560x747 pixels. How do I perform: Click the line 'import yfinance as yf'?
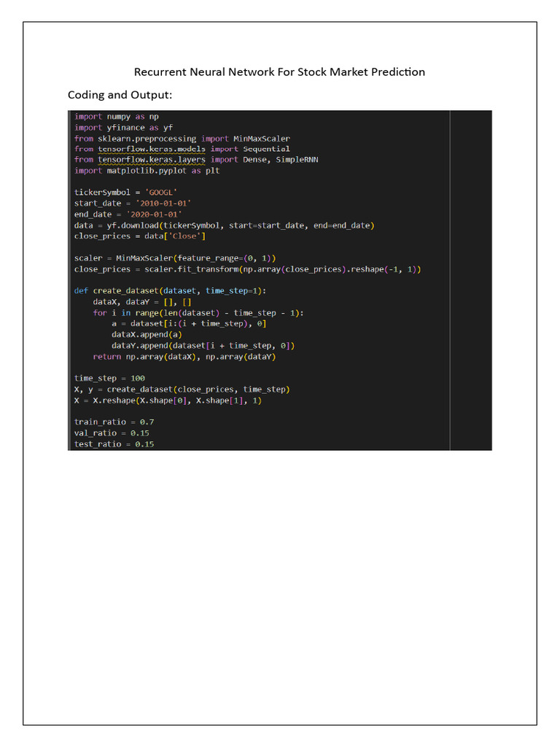[123, 128]
